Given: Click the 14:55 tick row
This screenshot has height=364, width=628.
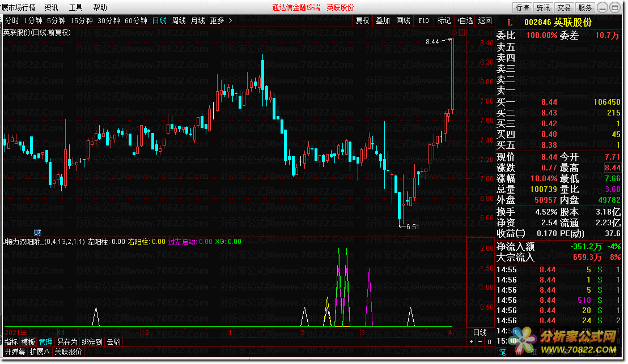Looking at the screenshot, I should tap(558, 269).
